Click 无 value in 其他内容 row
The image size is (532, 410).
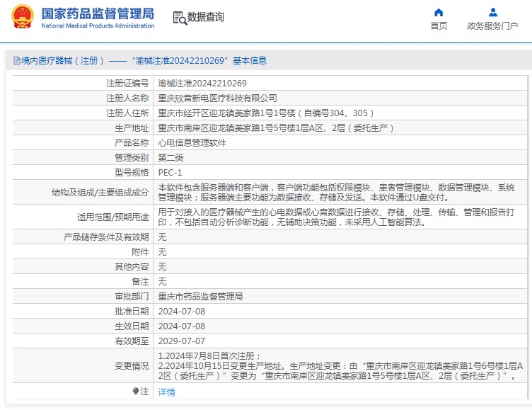(162, 267)
